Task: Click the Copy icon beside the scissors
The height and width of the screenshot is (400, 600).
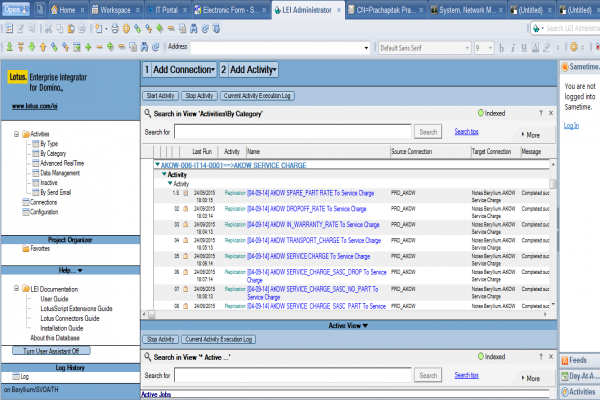Action: (x=60, y=29)
